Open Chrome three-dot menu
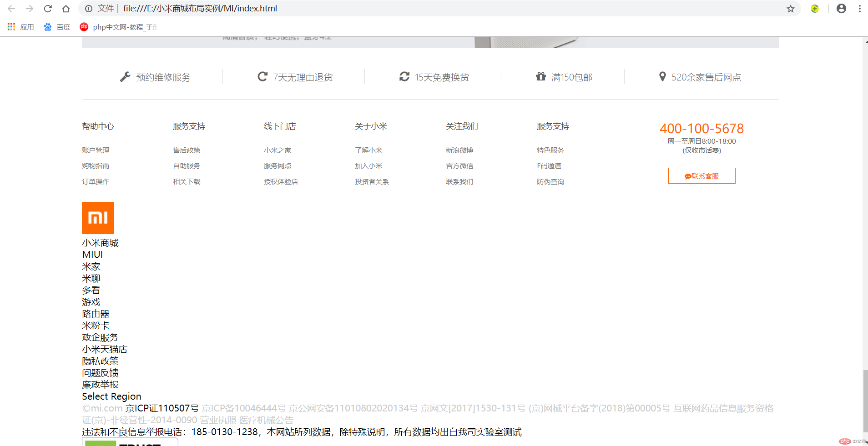 click(x=860, y=9)
